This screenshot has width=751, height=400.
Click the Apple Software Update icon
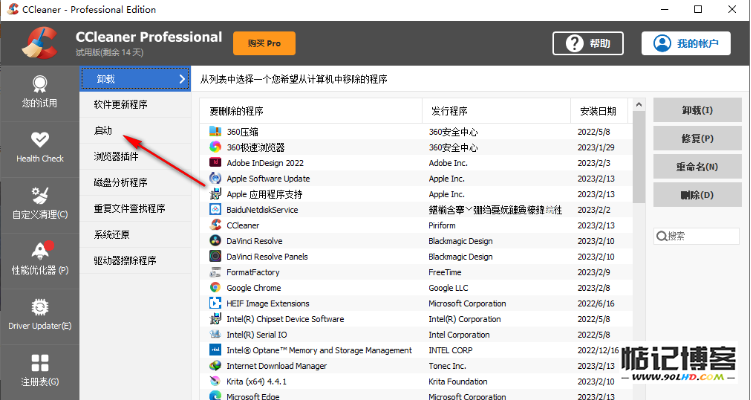point(215,178)
